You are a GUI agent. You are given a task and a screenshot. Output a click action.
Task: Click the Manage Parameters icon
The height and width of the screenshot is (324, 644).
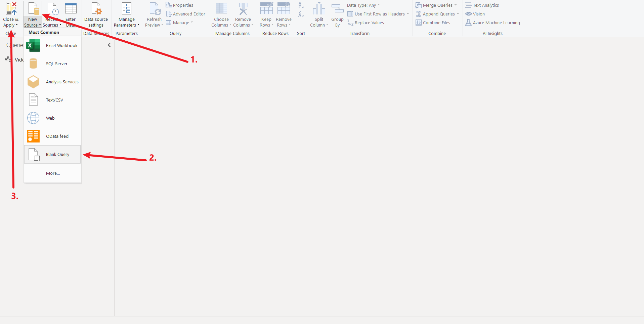tap(126, 9)
